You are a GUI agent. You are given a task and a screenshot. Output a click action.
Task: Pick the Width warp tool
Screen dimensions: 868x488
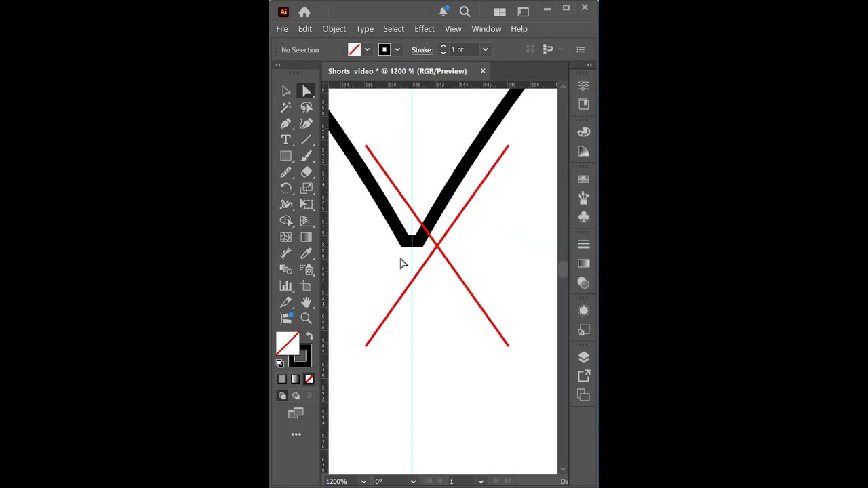pos(286,205)
